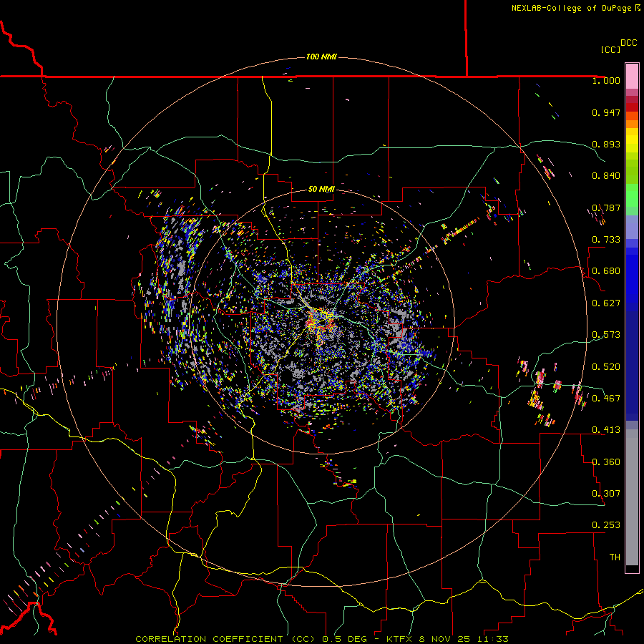644x644 pixels.
Task: Click the DCC label above the color bar
Action: (x=628, y=43)
